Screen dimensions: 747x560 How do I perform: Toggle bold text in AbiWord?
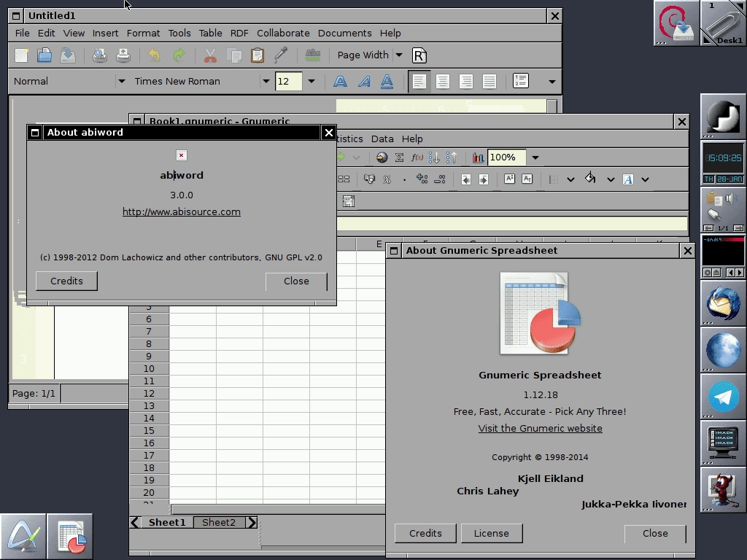[x=340, y=82]
